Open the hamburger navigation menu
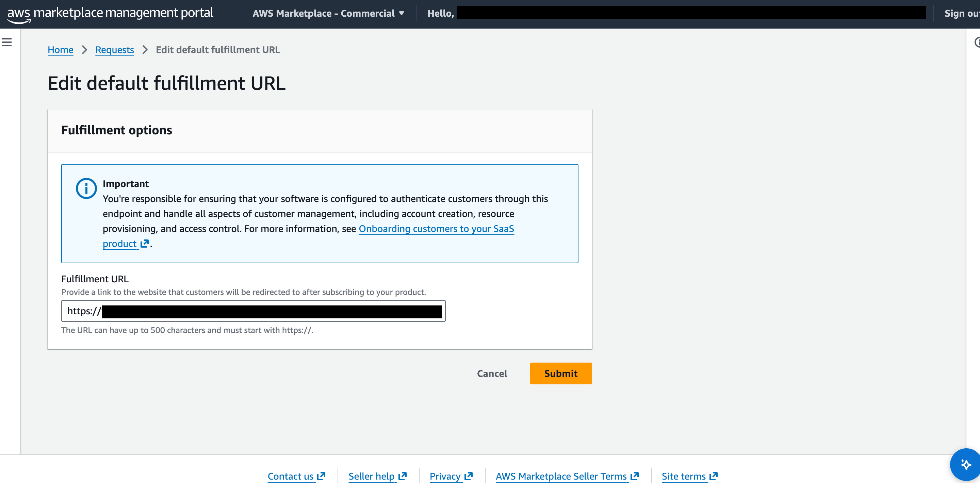The image size is (980, 483). (x=7, y=42)
